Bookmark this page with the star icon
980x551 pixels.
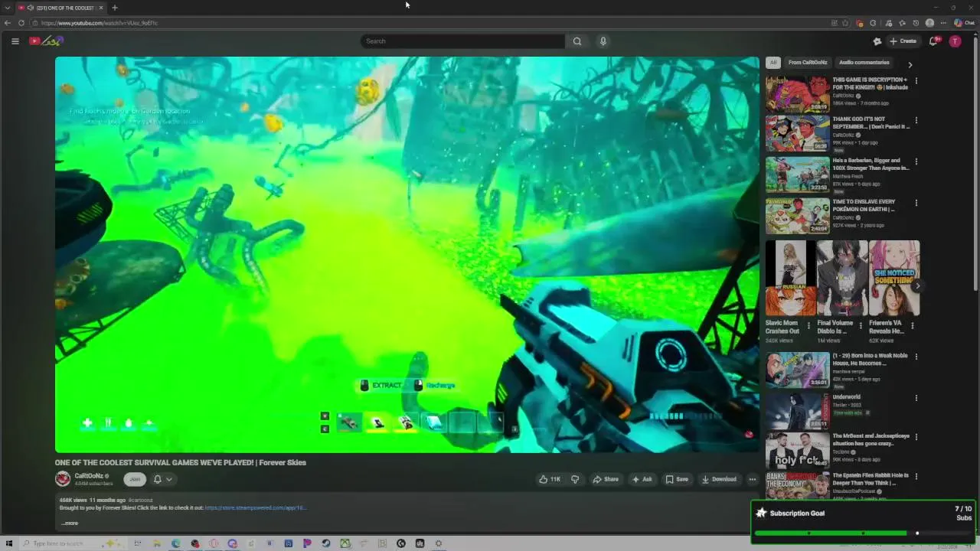[845, 23]
